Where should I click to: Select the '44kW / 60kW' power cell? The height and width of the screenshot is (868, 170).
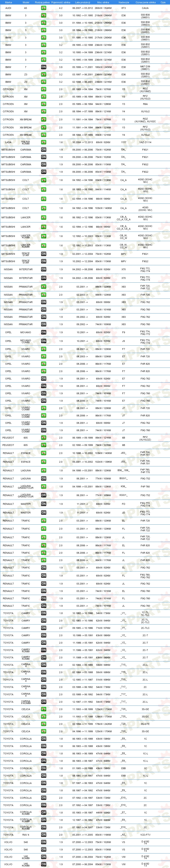tap(103, 812)
